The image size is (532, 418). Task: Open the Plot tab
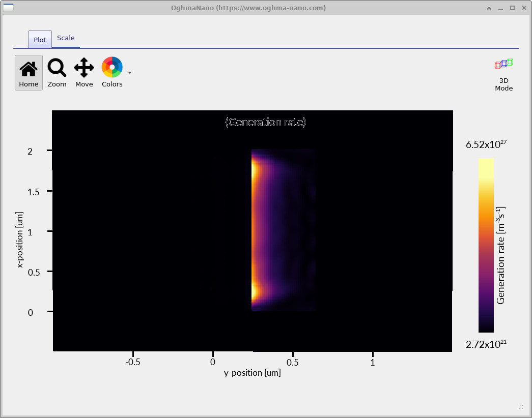pyautogui.click(x=40, y=40)
